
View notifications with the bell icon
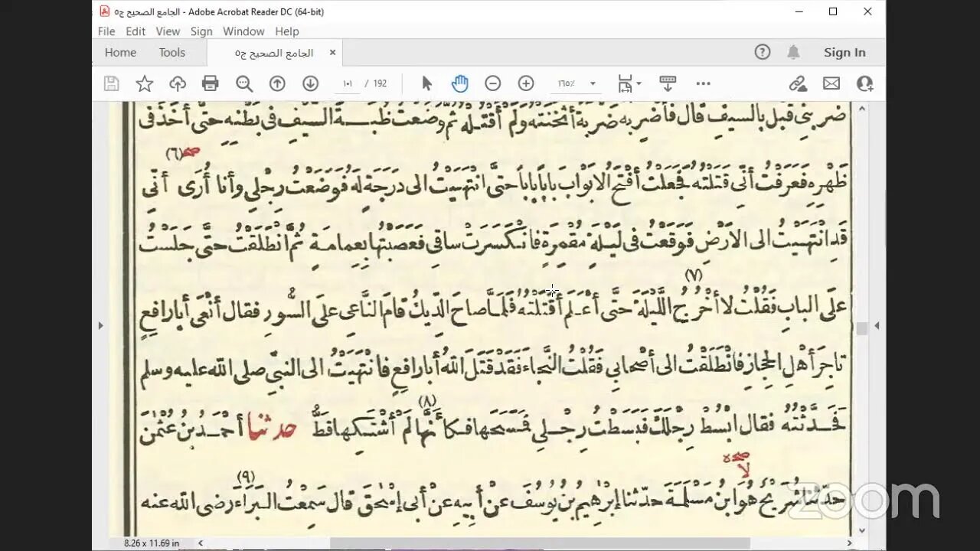tap(794, 52)
